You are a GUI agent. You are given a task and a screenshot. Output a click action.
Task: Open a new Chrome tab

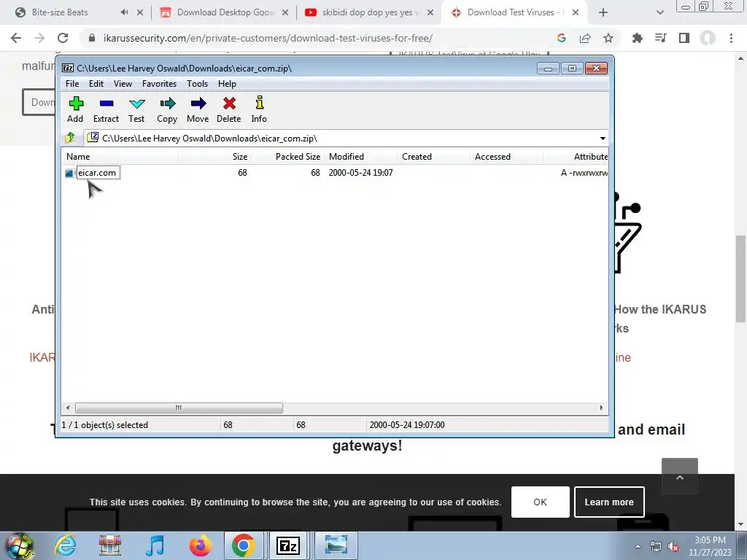pos(603,13)
